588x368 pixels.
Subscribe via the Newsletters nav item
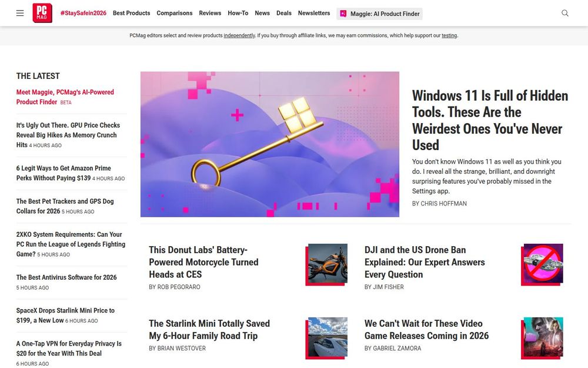click(x=314, y=13)
